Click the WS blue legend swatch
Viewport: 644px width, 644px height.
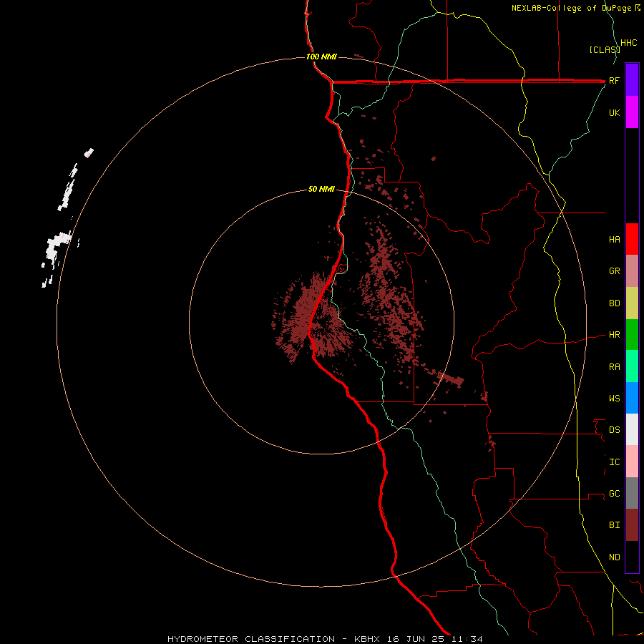[x=632, y=398]
